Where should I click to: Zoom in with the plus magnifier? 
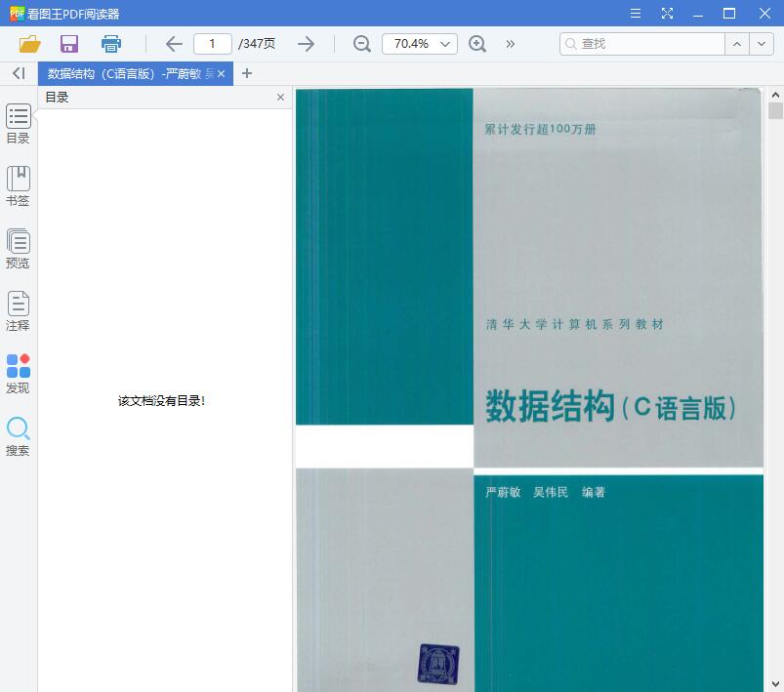pyautogui.click(x=477, y=44)
